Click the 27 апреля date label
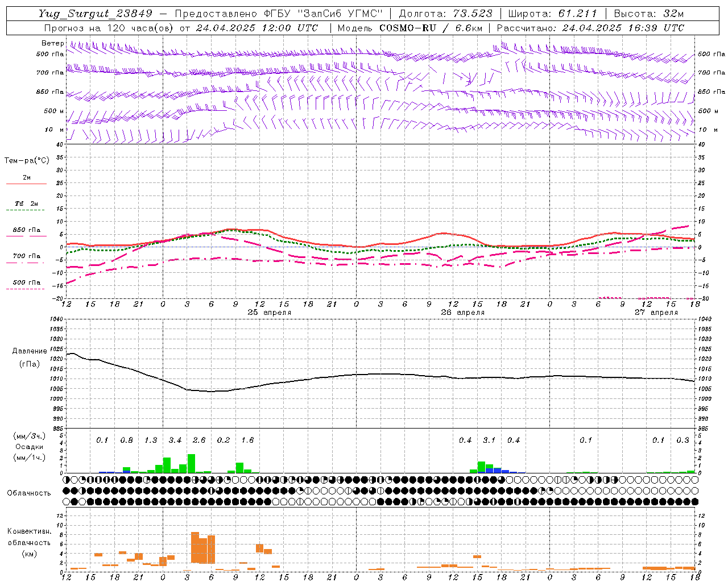 tap(656, 313)
